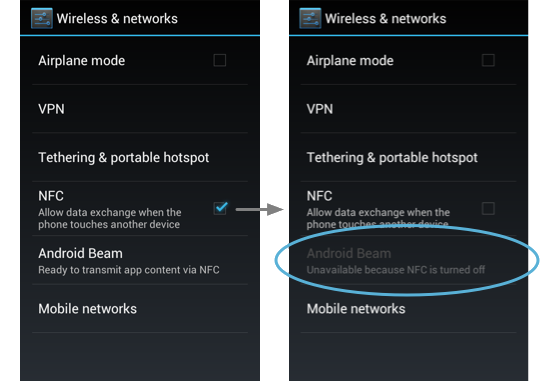Open Mobile networks on the right screen
This screenshot has height=381, width=541.
(408, 309)
